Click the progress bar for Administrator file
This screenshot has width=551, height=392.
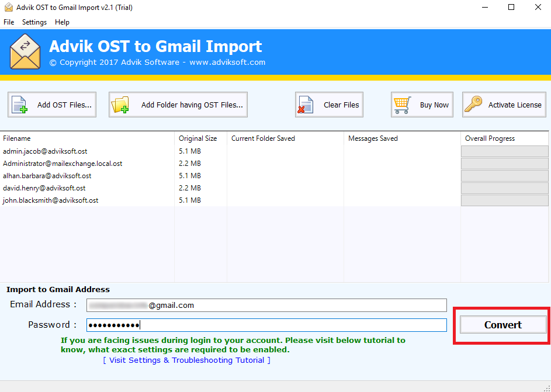pos(505,164)
